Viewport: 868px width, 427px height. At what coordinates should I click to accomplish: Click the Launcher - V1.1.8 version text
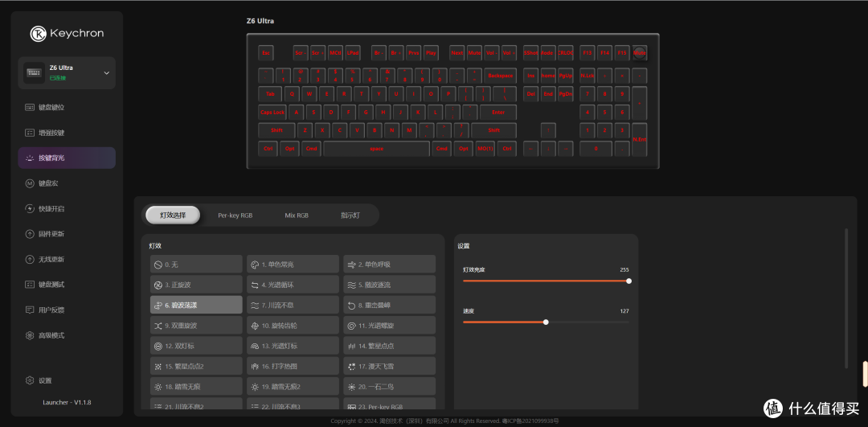(x=67, y=403)
